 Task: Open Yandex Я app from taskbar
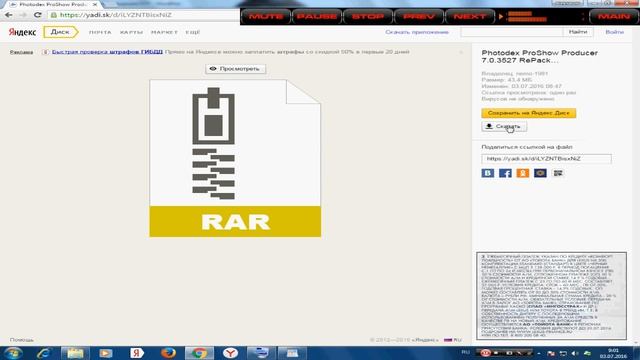137,353
